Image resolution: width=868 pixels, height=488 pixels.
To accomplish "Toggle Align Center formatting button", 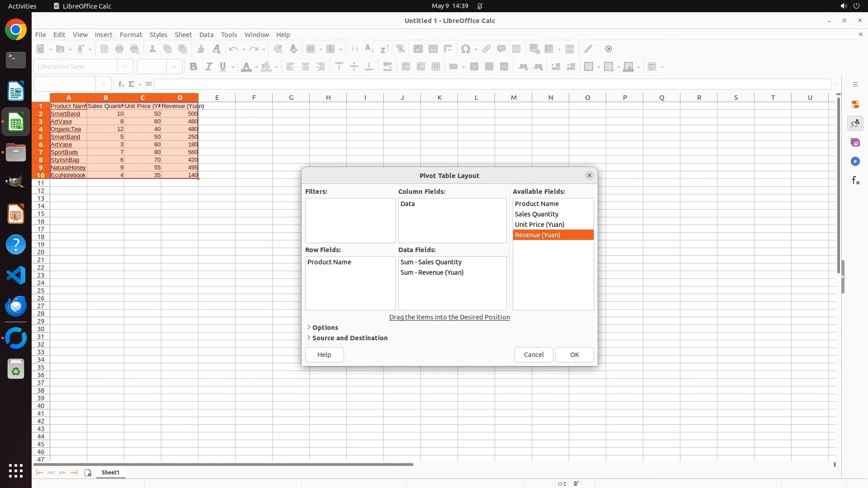I will pyautogui.click(x=306, y=67).
